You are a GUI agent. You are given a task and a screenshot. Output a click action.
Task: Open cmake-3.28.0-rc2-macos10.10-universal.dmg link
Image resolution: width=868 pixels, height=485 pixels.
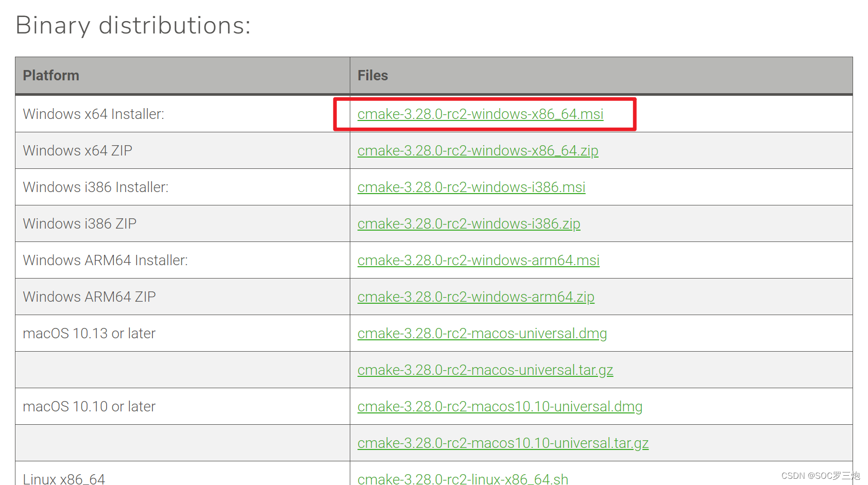[x=500, y=407]
